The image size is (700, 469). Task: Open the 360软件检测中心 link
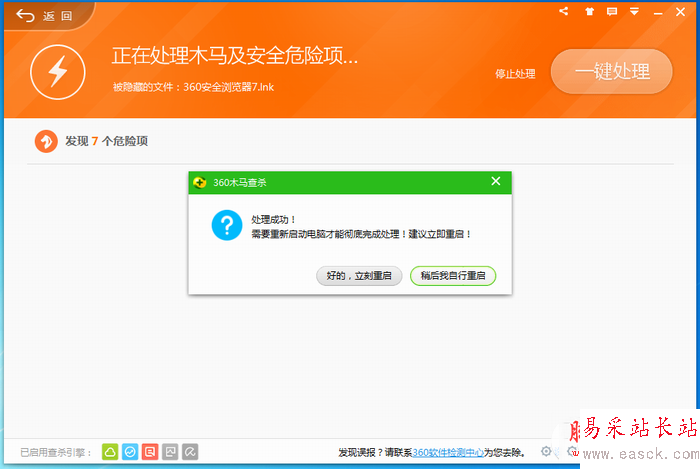pos(448,452)
